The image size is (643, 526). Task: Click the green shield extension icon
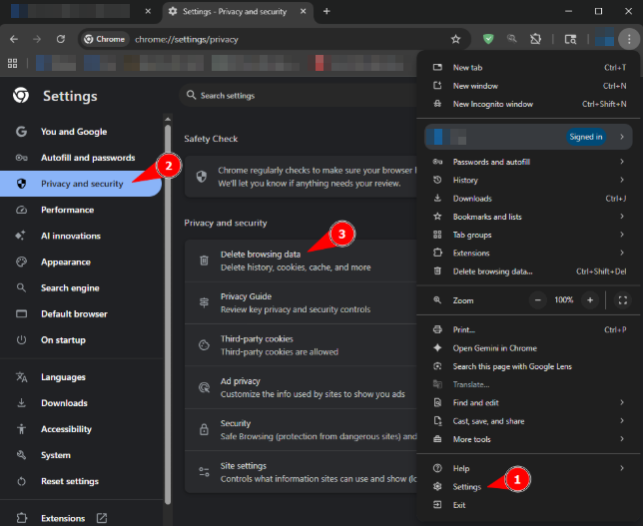(488, 39)
